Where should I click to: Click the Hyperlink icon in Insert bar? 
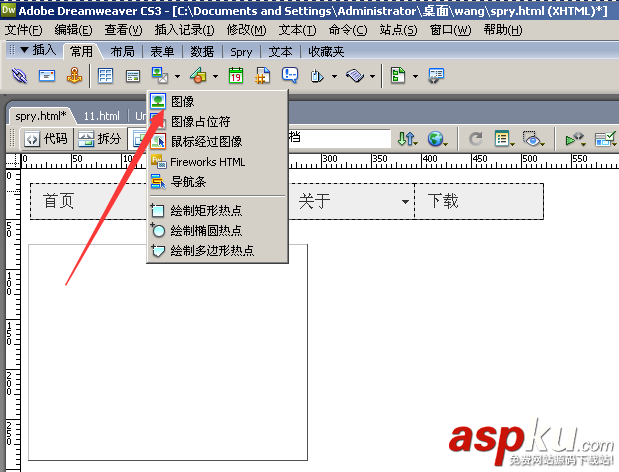[x=19, y=75]
